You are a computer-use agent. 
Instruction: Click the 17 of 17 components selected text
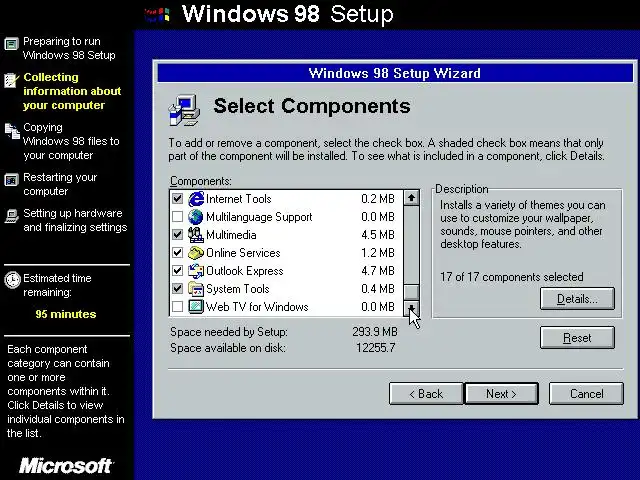click(511, 277)
